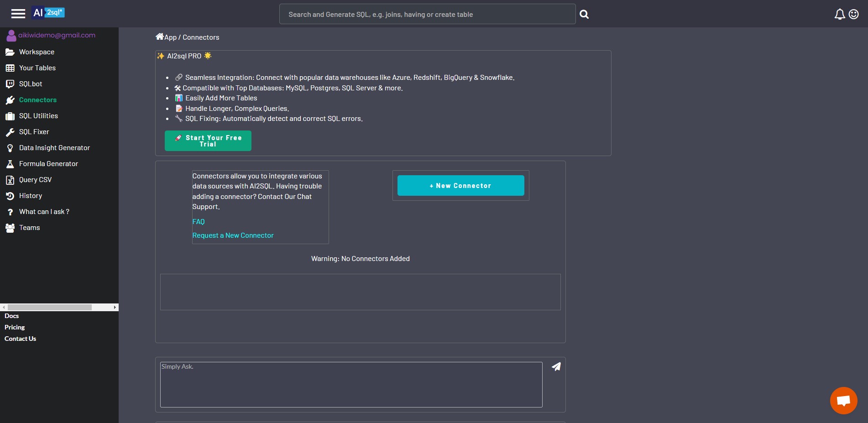Click the SQLbot chat icon
This screenshot has height=423, width=868.
pyautogui.click(x=10, y=84)
